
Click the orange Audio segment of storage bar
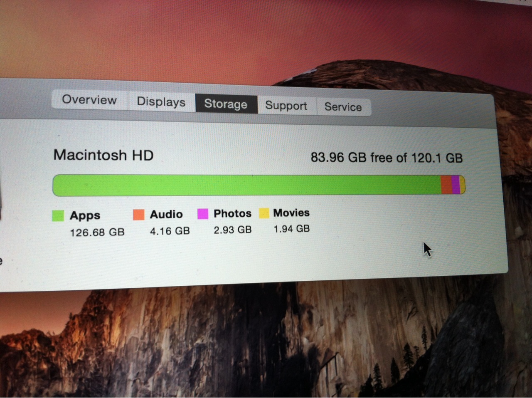click(x=446, y=185)
